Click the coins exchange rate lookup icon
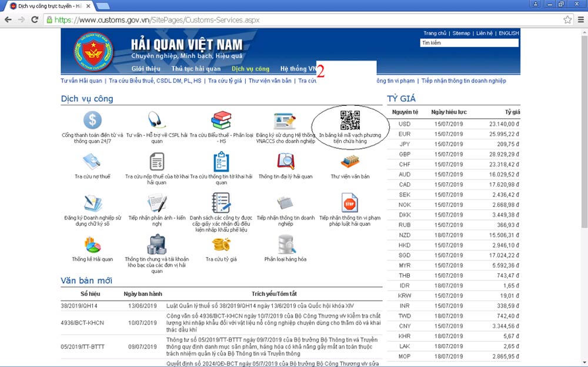The image size is (588, 367). [221, 244]
